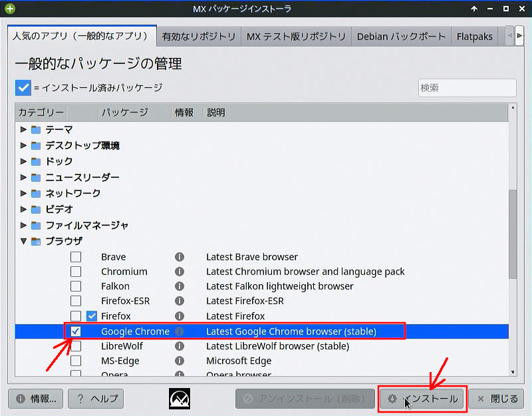This screenshot has width=532, height=416.
Task: Click the Google Chrome info icon
Action: pyautogui.click(x=180, y=331)
